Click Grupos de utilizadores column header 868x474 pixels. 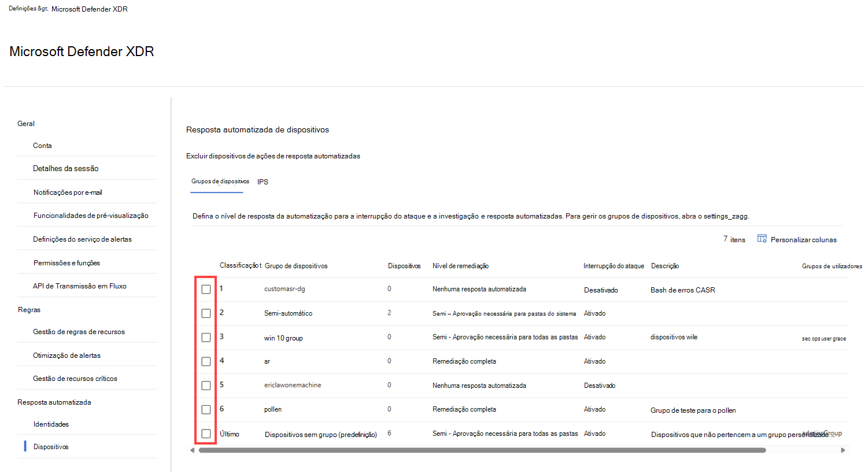[832, 266]
